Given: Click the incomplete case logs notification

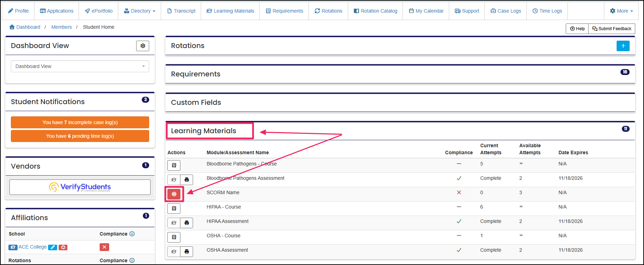Looking at the screenshot, I should [x=80, y=122].
